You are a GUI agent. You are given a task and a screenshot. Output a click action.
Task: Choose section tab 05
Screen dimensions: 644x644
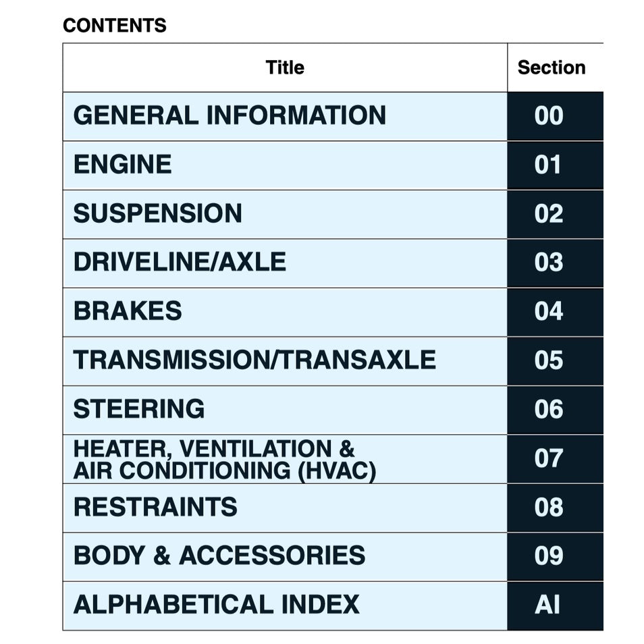(x=549, y=360)
